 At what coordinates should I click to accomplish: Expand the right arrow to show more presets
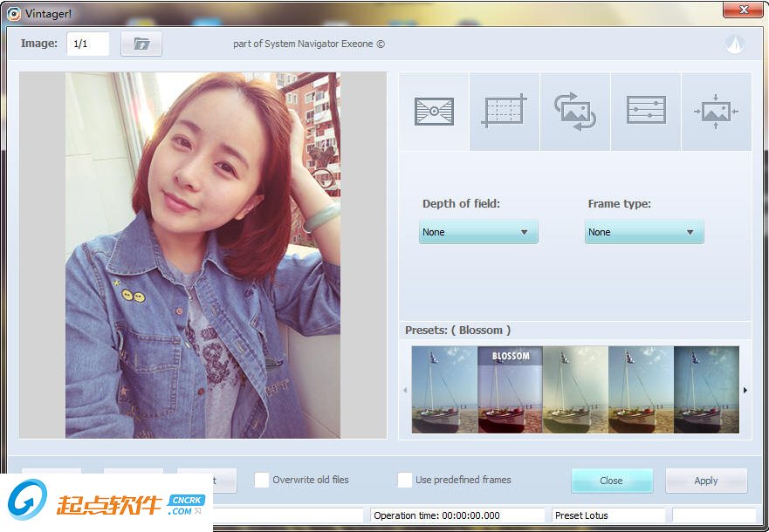pos(746,391)
